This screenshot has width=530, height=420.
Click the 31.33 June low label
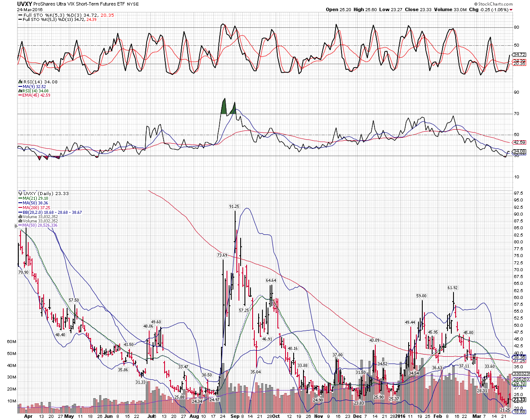(140, 382)
